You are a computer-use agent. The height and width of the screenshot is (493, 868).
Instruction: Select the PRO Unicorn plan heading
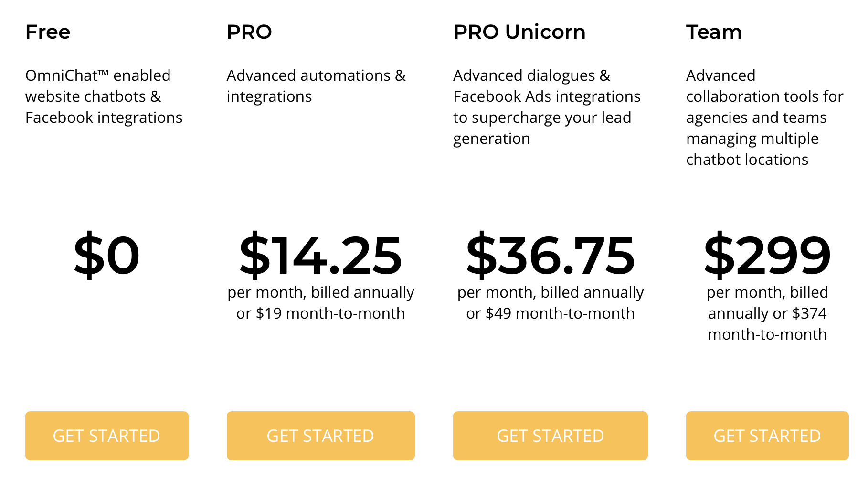point(519,32)
